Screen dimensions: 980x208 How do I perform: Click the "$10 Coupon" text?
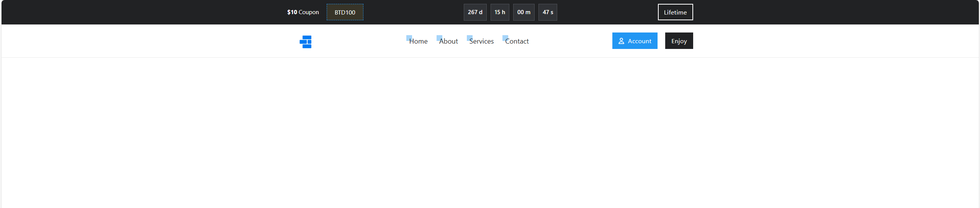coord(303,12)
